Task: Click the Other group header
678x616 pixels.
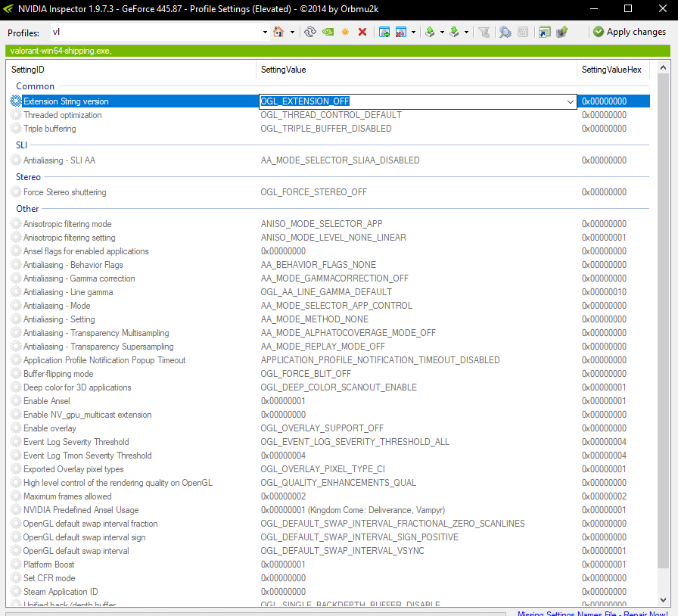Action: pyautogui.click(x=27, y=209)
